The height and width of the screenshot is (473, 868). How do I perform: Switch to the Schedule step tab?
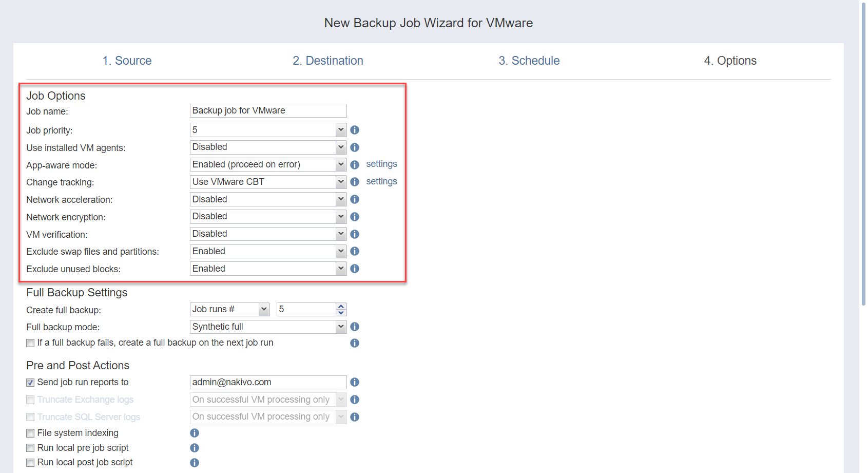pyautogui.click(x=529, y=61)
